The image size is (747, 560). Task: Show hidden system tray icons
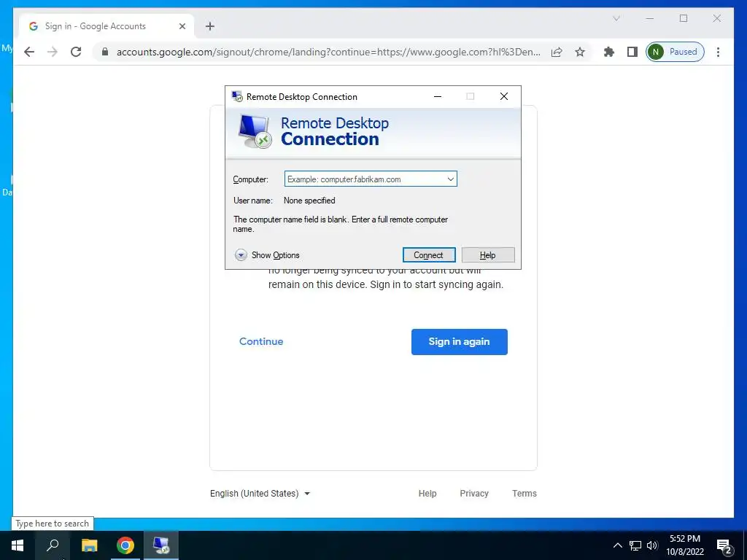(x=617, y=545)
